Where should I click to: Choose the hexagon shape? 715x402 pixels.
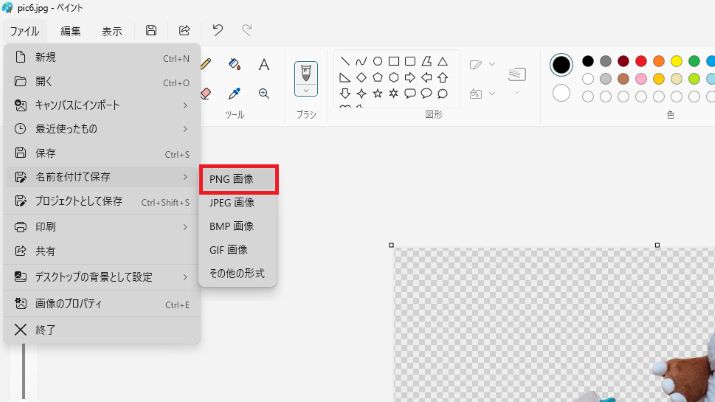click(x=394, y=77)
